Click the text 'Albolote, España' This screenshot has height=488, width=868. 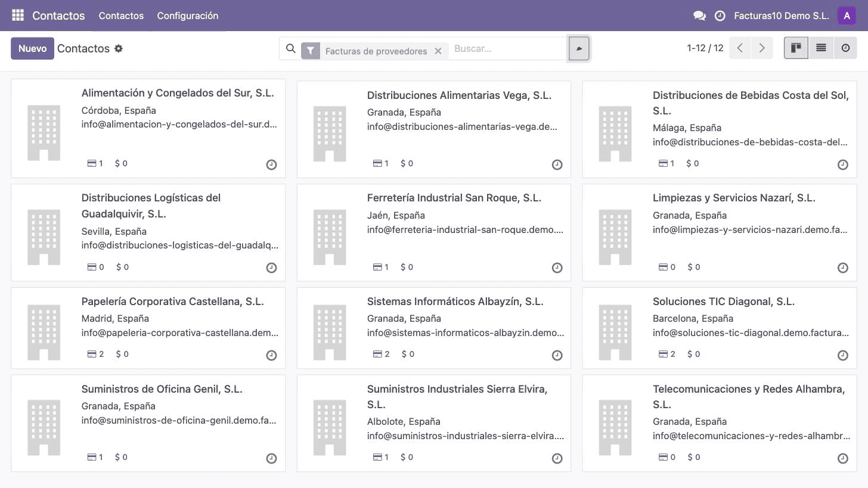pyautogui.click(x=404, y=422)
